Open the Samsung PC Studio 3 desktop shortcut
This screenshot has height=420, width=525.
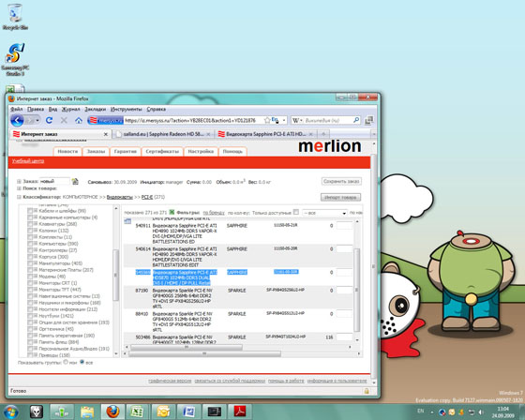15,60
